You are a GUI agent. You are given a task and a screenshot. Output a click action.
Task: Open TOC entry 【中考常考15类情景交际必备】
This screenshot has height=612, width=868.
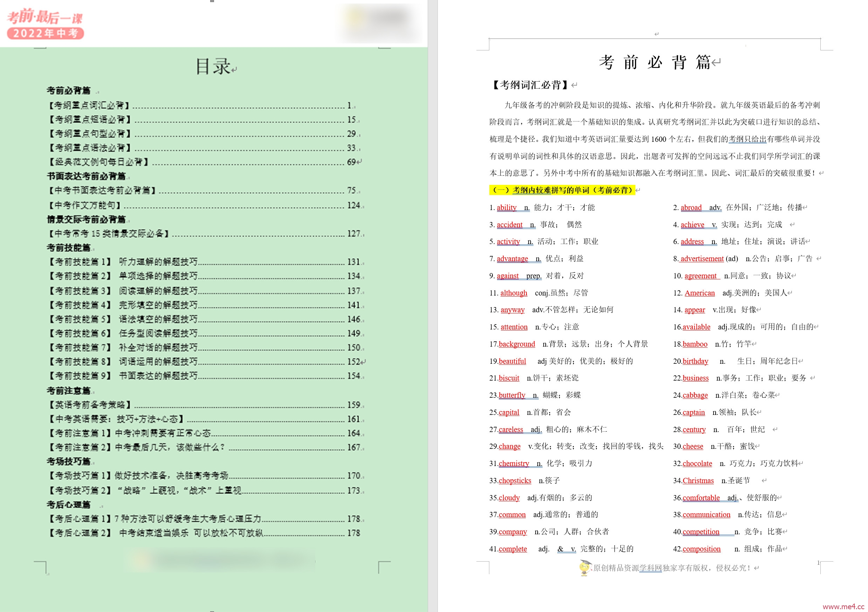pos(205,234)
